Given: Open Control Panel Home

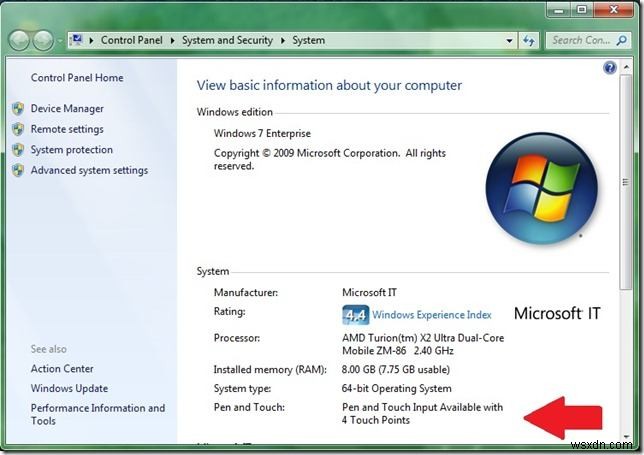Looking at the screenshot, I should click(x=77, y=78).
